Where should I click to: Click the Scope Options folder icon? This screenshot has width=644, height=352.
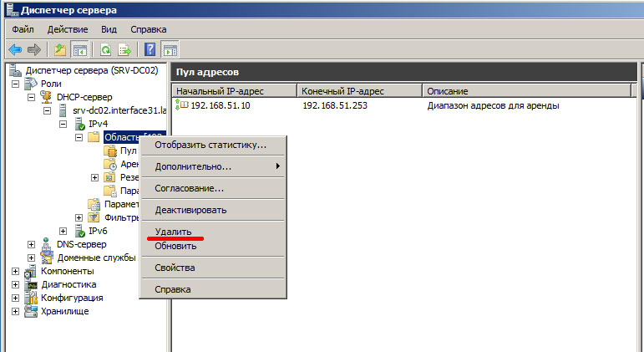coord(110,191)
